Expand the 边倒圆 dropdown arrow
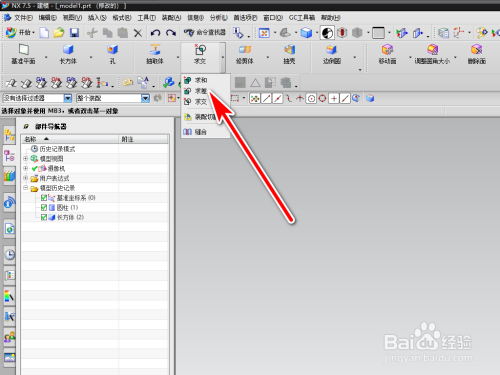This screenshot has width=500, height=375. tap(355, 57)
